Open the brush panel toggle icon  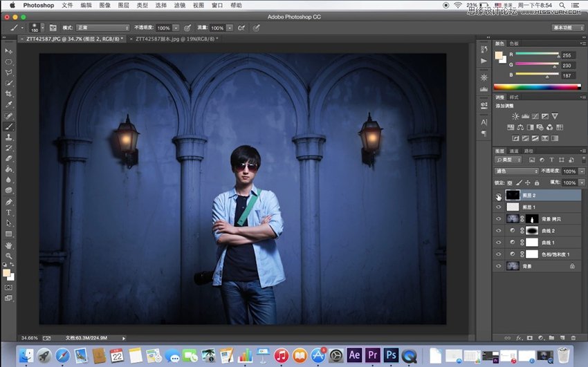point(53,28)
